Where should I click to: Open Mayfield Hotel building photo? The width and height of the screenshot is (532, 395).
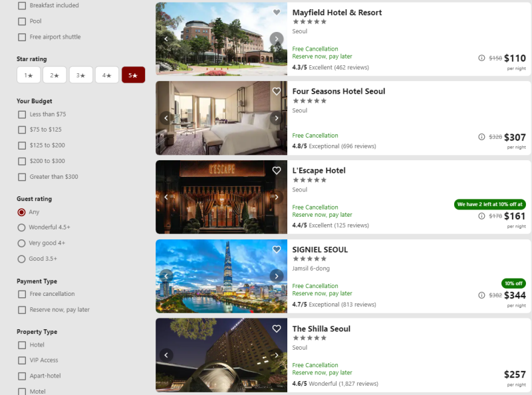pyautogui.click(x=221, y=39)
